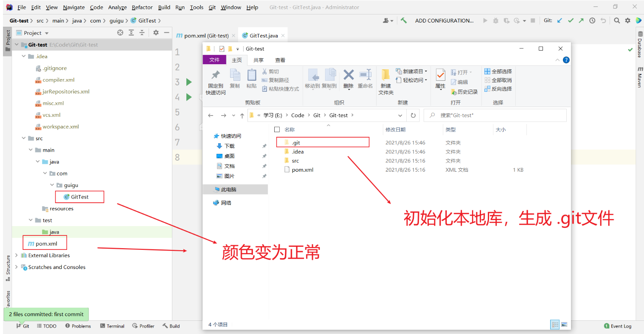
Task: Open 文件 tab in Explorer ribbon
Action: tap(214, 60)
